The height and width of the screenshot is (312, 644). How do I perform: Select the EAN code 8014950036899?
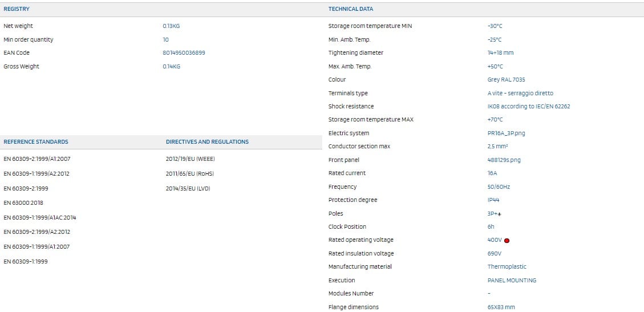[184, 52]
